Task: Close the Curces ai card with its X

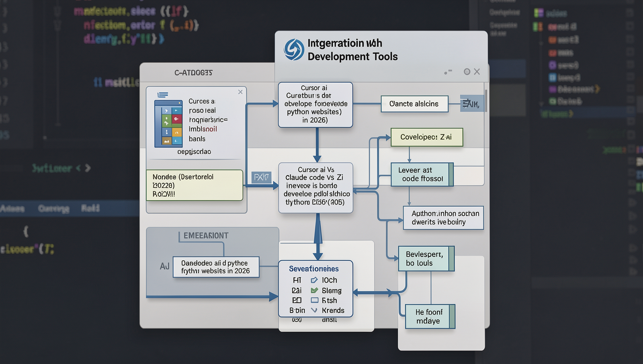Action: tap(240, 92)
